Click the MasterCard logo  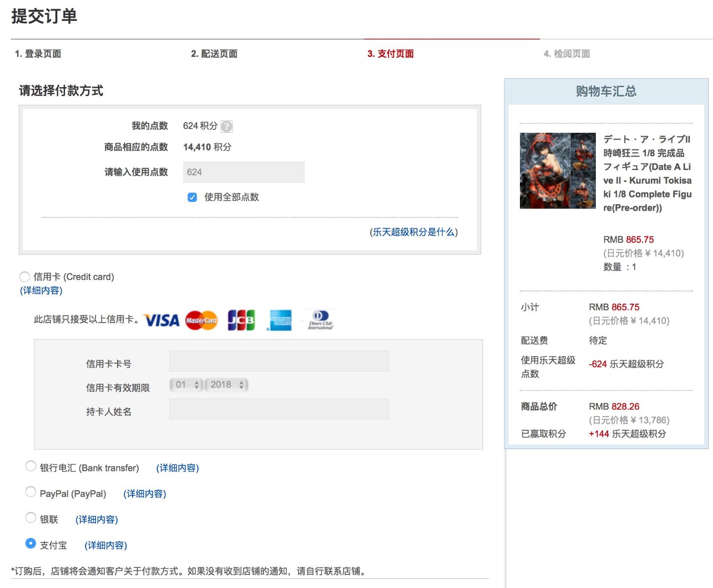[201, 320]
